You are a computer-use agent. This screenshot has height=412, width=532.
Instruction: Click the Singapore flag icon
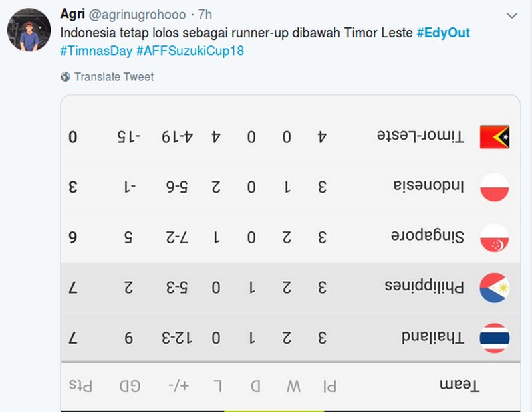494,237
